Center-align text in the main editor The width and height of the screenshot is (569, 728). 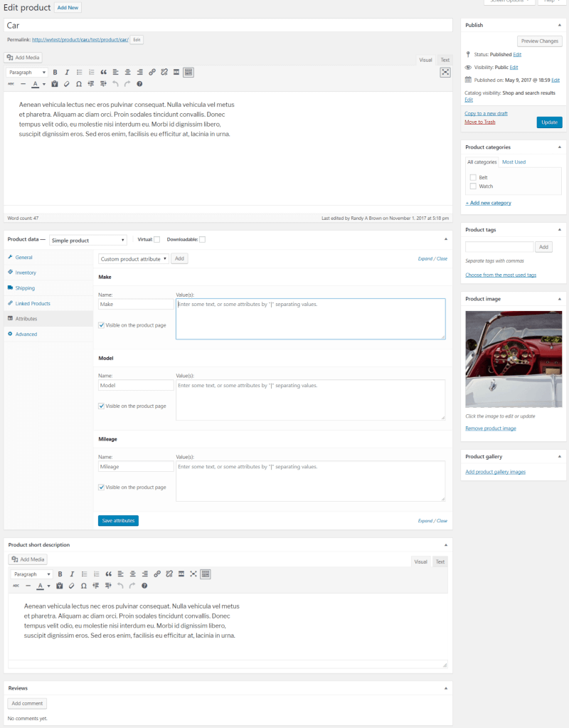(x=127, y=73)
